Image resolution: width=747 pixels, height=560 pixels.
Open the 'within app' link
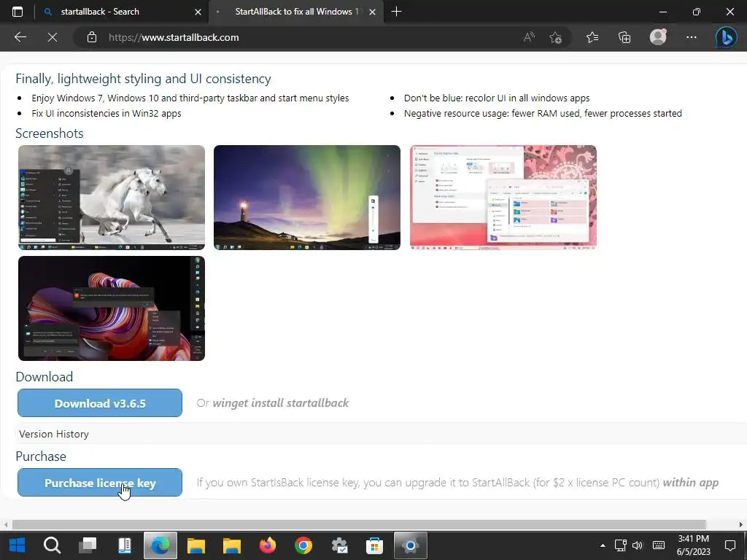(690, 483)
